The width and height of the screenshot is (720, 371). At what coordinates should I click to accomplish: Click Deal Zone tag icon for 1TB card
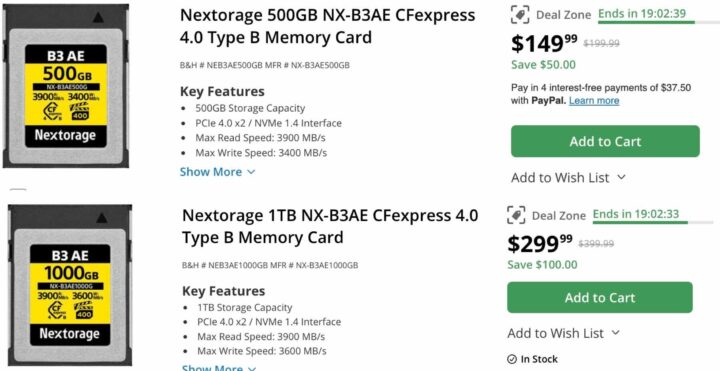coord(516,215)
